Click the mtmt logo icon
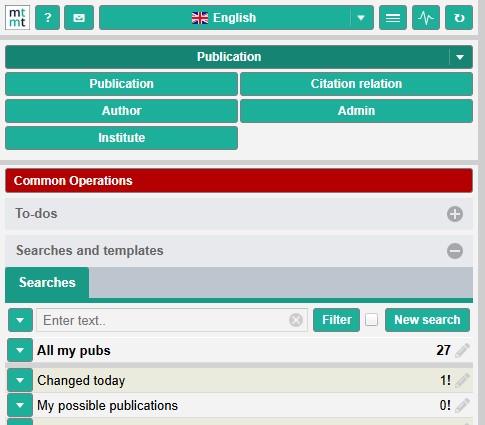This screenshot has width=485, height=425. coord(17,18)
